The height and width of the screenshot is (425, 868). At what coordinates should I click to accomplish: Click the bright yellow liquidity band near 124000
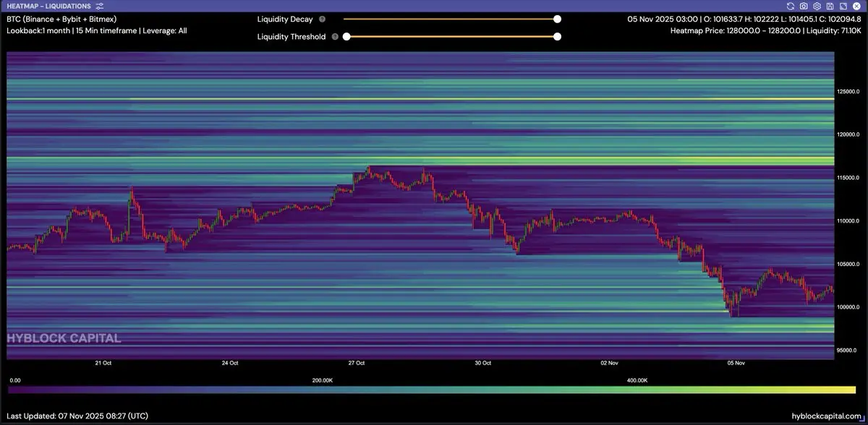pos(420,98)
